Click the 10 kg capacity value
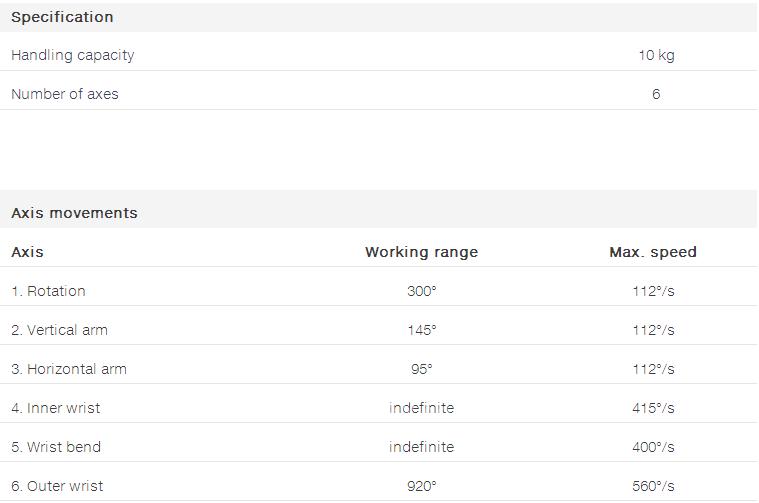Screen dimensions: 759x503 (x=656, y=55)
